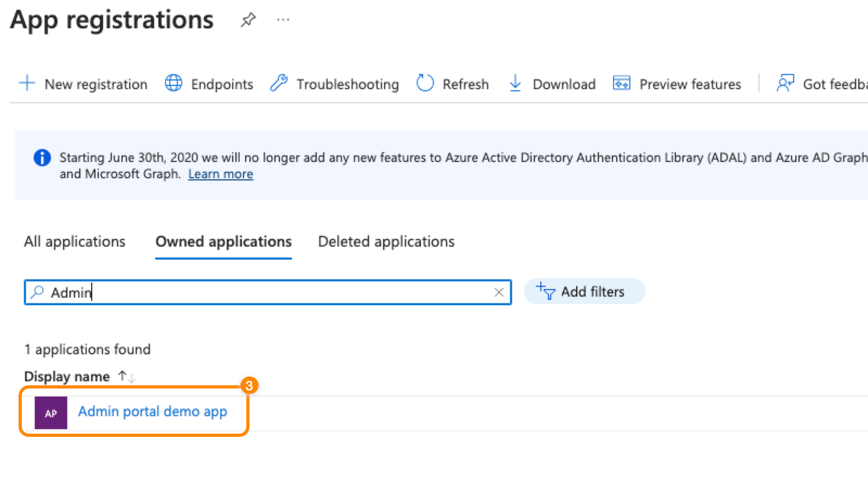This screenshot has height=477, width=868.
Task: Click the App registrations page title
Action: tap(112, 21)
